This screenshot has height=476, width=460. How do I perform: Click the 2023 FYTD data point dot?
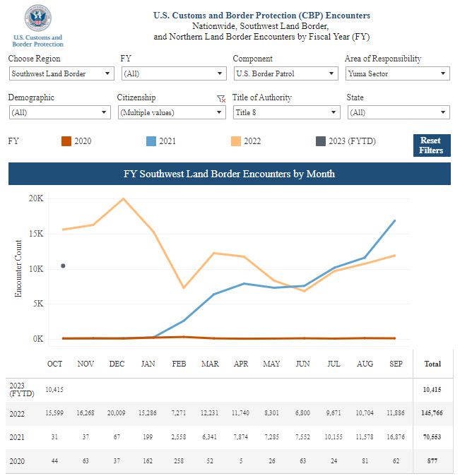click(x=63, y=266)
